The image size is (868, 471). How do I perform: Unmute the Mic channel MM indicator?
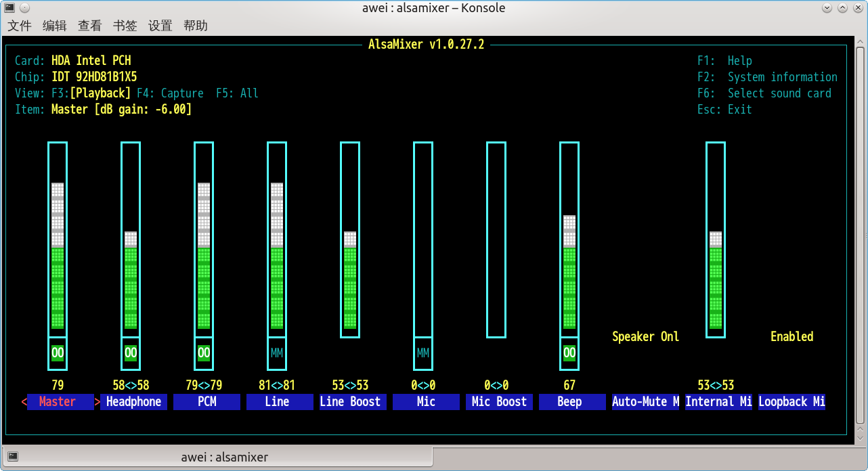pyautogui.click(x=423, y=353)
